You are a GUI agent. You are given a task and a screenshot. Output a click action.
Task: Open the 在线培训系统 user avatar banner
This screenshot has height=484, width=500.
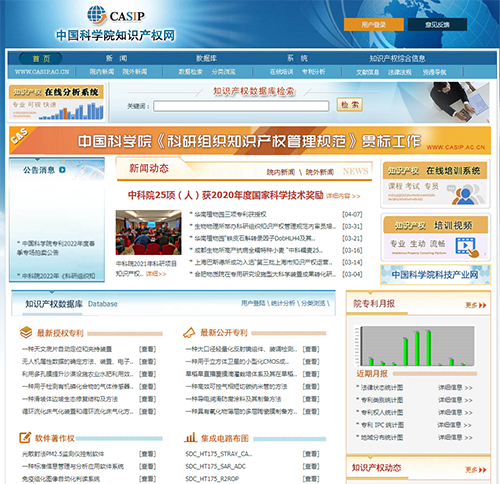(435, 184)
